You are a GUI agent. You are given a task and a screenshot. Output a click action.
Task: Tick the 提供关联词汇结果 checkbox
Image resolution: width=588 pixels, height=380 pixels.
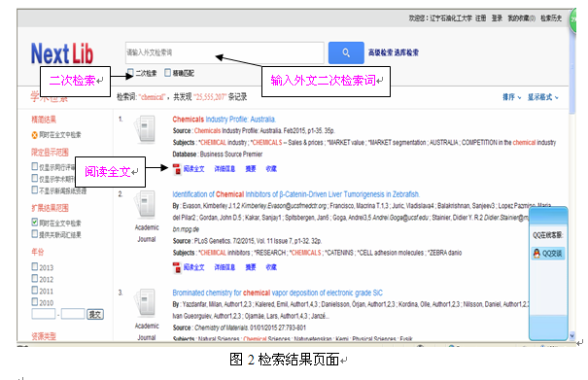(35, 234)
